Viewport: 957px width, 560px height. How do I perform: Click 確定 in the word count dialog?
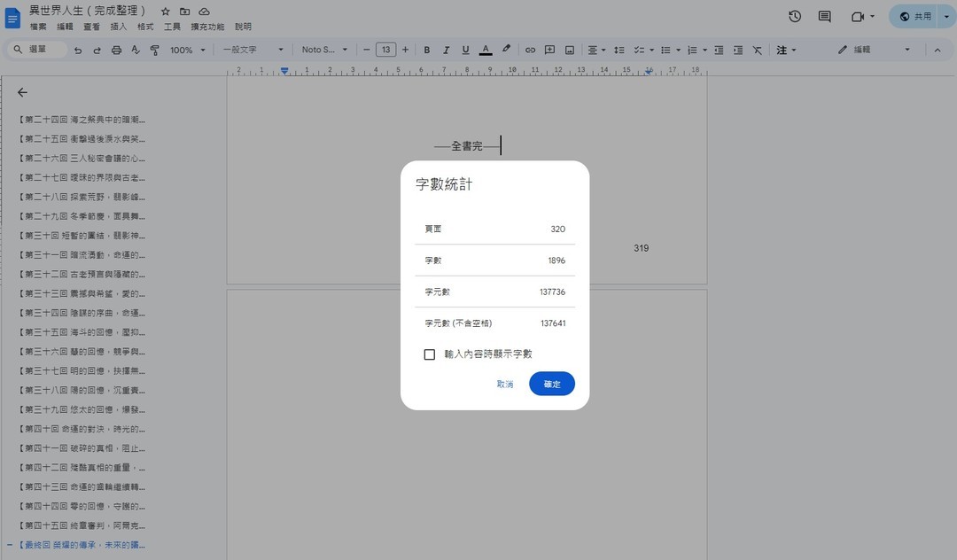pyautogui.click(x=552, y=384)
